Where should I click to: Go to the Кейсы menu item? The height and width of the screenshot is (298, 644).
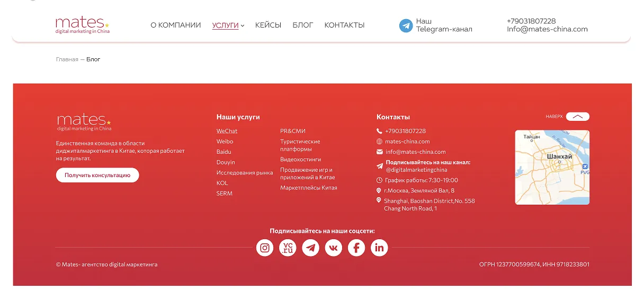coord(268,25)
